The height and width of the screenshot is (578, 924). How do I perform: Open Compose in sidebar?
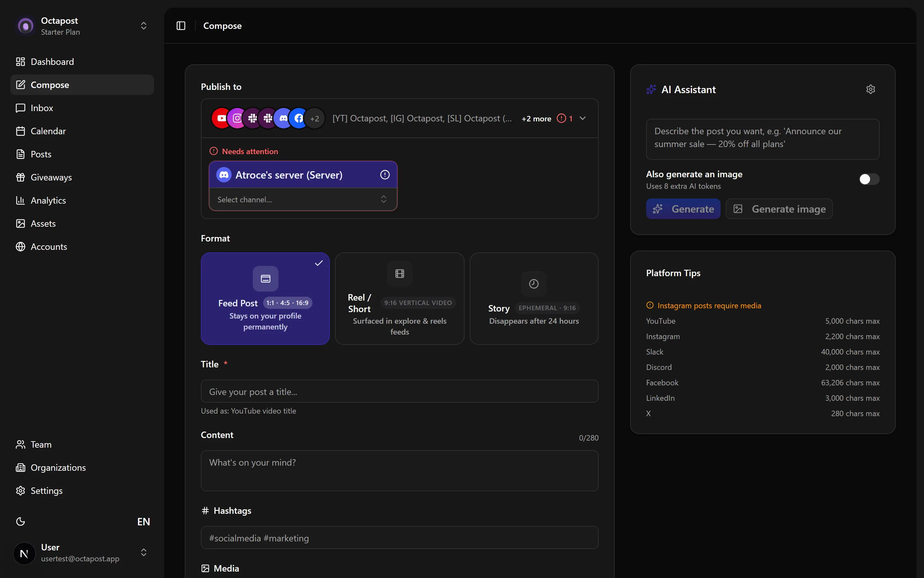click(x=82, y=85)
